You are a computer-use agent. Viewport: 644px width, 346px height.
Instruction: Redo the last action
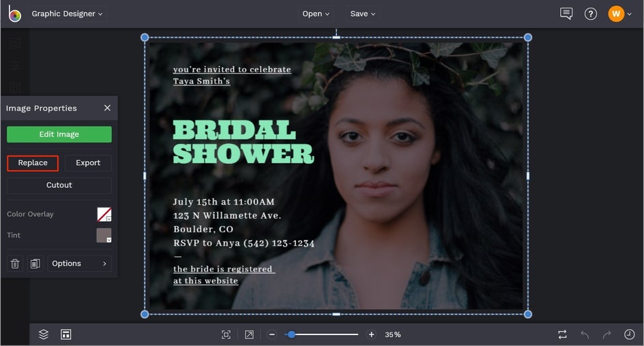pos(606,334)
